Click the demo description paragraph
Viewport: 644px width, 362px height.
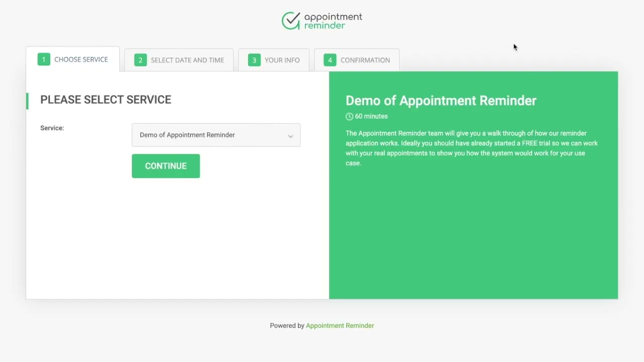point(471,148)
